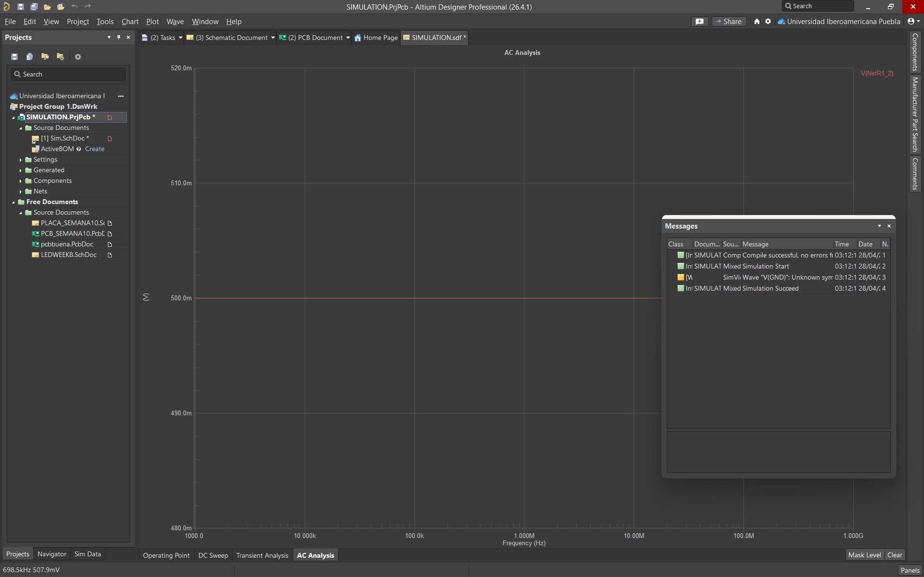Open the Tools menu

click(x=105, y=22)
